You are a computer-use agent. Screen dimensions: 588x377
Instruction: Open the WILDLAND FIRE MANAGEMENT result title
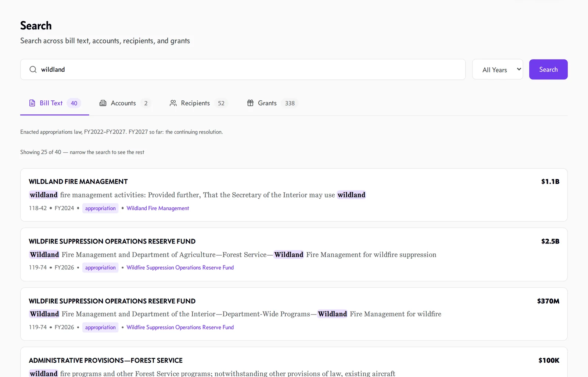[78, 182]
